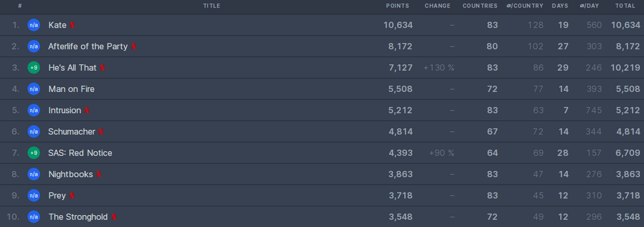Click the Netflix icon beside Nightbooks
The image size is (644, 227).
[x=99, y=174]
